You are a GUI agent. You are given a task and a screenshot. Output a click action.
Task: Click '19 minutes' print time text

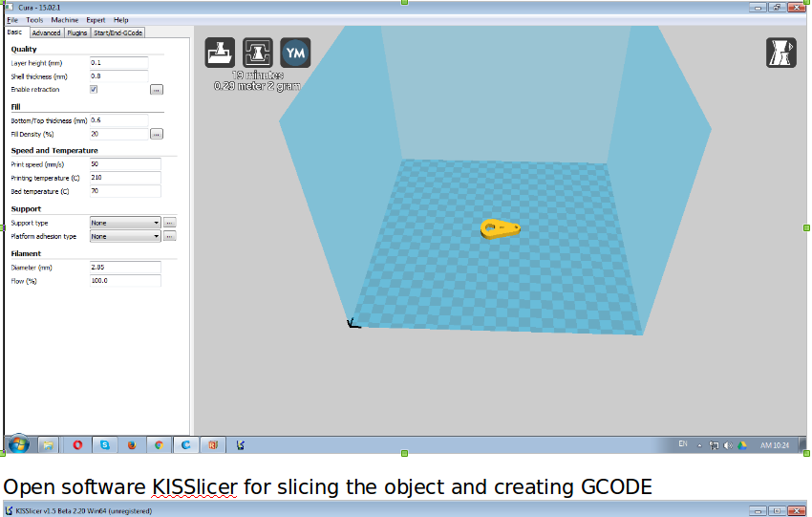point(257,75)
